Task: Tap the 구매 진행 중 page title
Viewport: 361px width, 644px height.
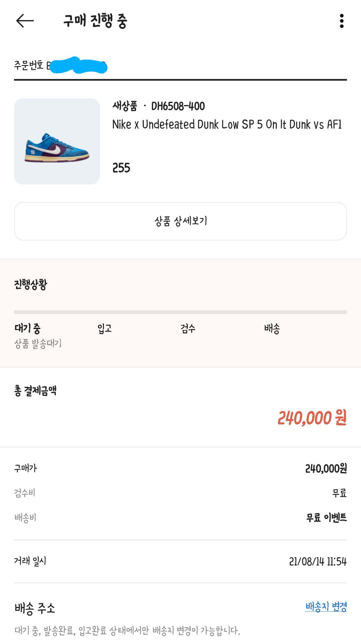Action: [95, 21]
